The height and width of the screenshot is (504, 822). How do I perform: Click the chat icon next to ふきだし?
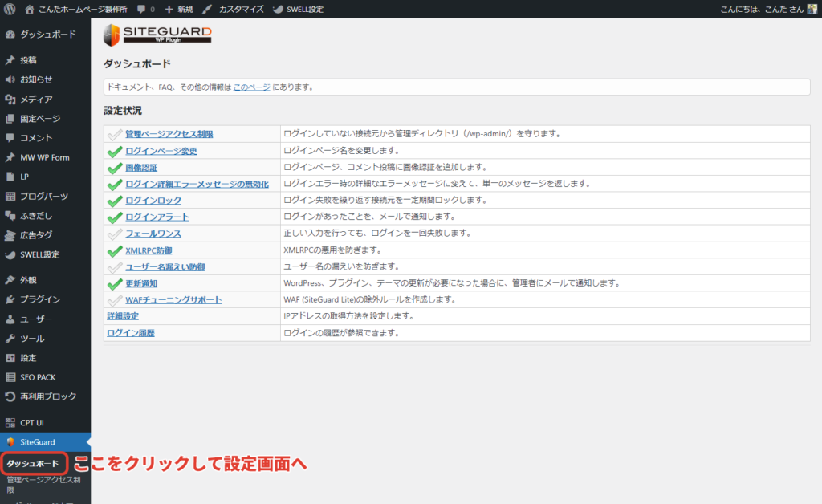(10, 215)
